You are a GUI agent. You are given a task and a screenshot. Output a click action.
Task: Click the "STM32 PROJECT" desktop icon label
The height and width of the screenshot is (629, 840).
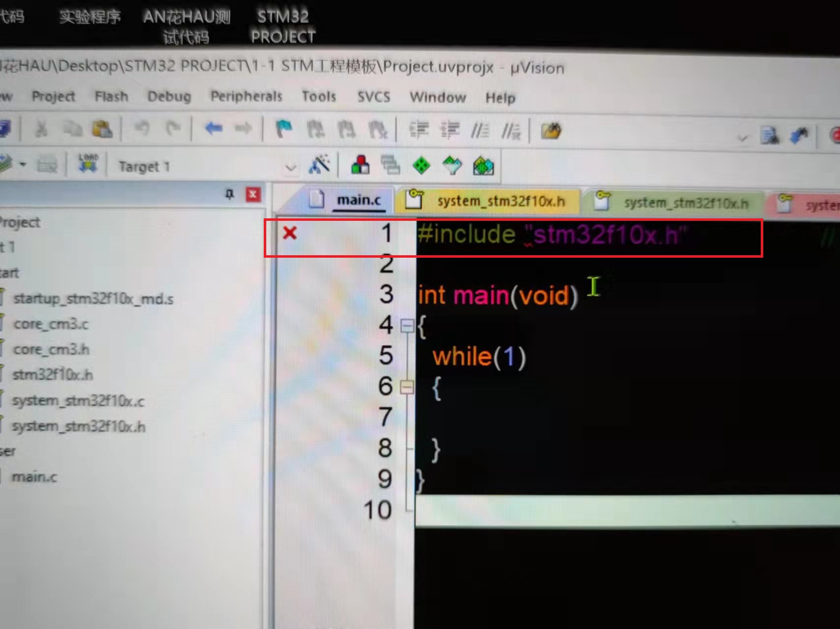coord(283,27)
